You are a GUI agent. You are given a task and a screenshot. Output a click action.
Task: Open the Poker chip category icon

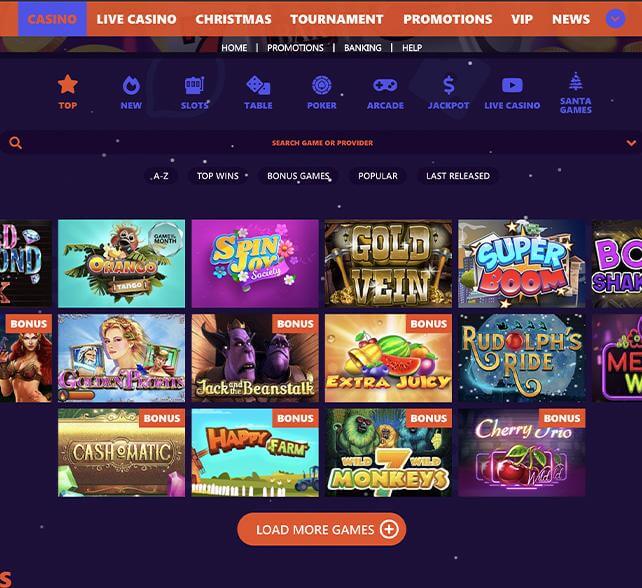[x=322, y=85]
